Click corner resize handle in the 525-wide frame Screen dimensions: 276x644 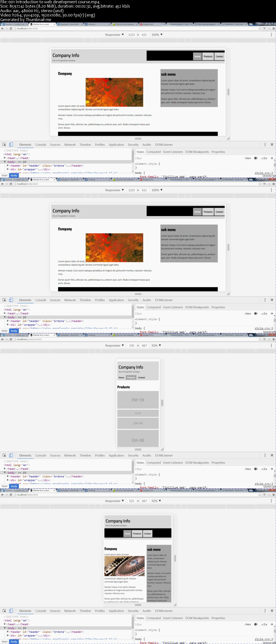point(175,605)
